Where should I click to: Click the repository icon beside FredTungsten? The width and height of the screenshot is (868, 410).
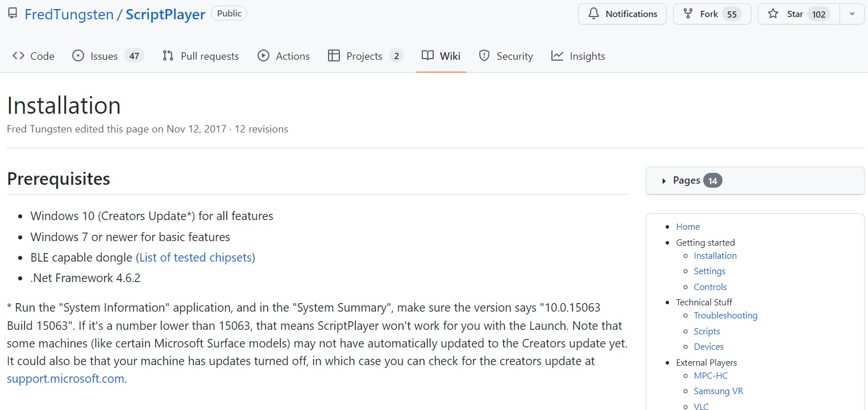(13, 14)
